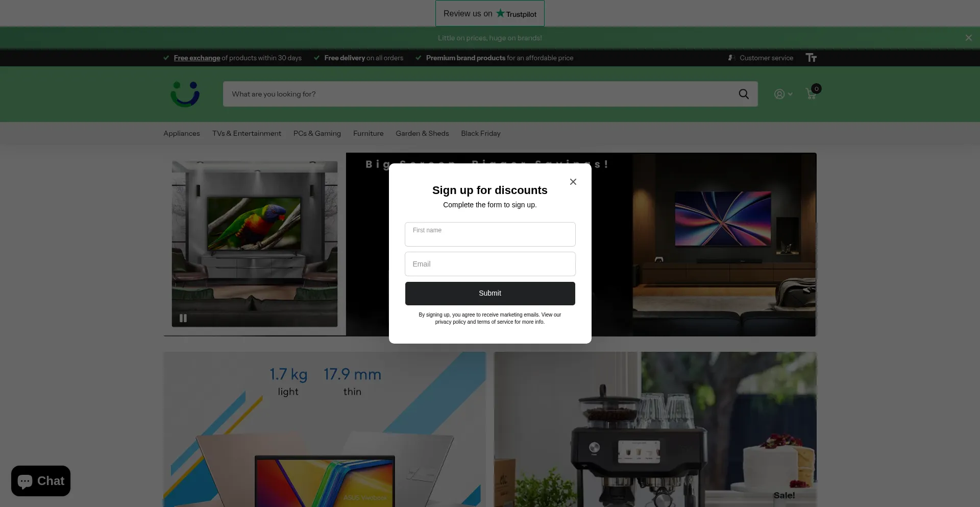Click the smiley store logo
This screenshot has height=507, width=980.
(x=185, y=94)
